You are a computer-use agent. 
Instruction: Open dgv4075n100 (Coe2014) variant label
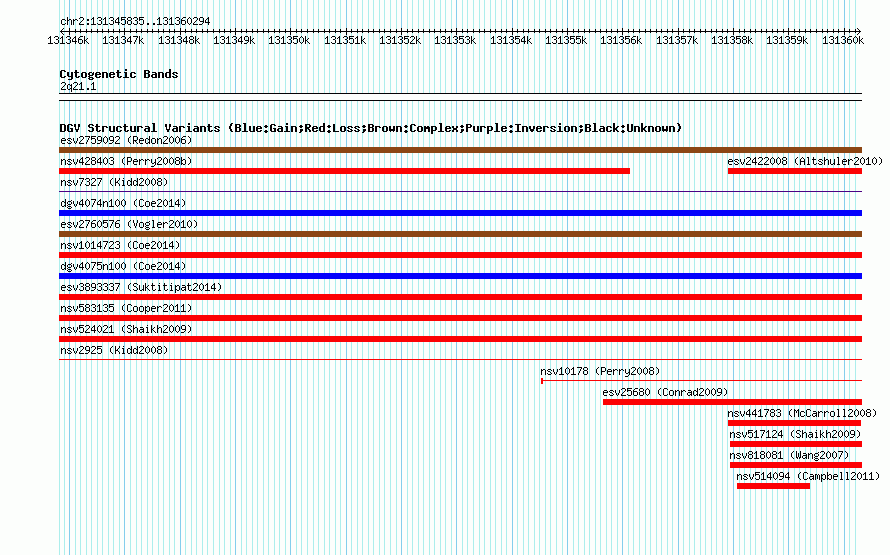pyautogui.click(x=123, y=266)
